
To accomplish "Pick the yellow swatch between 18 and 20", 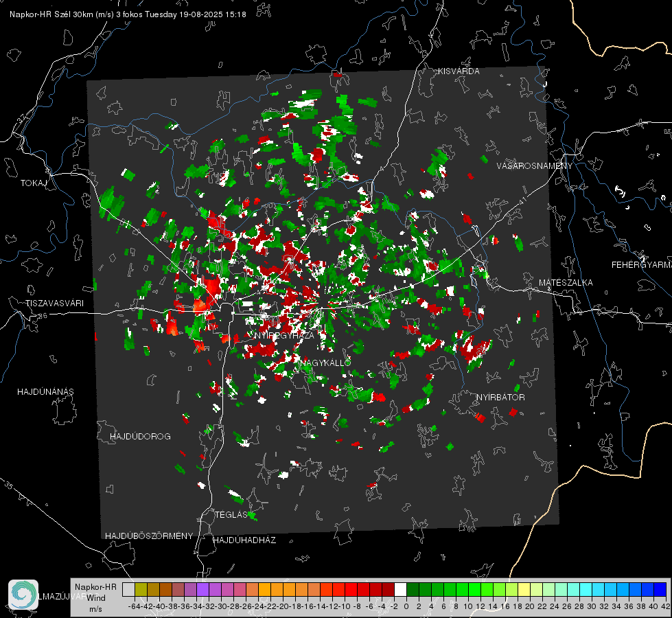I will pyautogui.click(x=524, y=589).
